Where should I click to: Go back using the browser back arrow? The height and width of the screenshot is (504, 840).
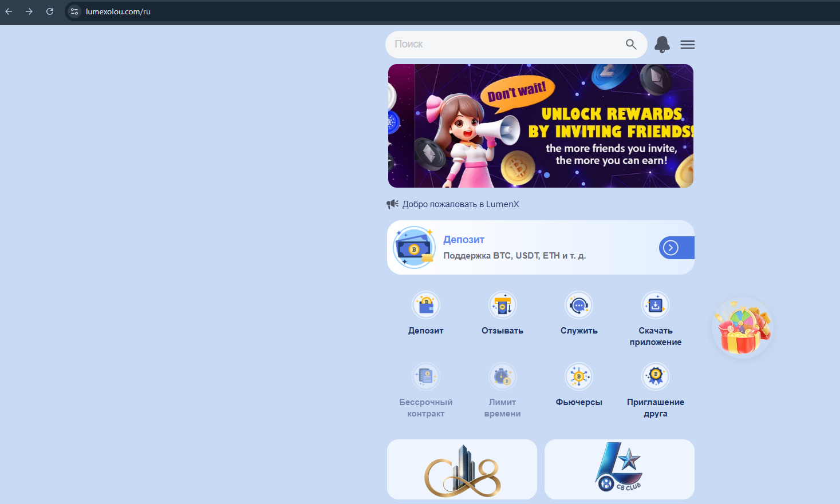pyautogui.click(x=9, y=11)
